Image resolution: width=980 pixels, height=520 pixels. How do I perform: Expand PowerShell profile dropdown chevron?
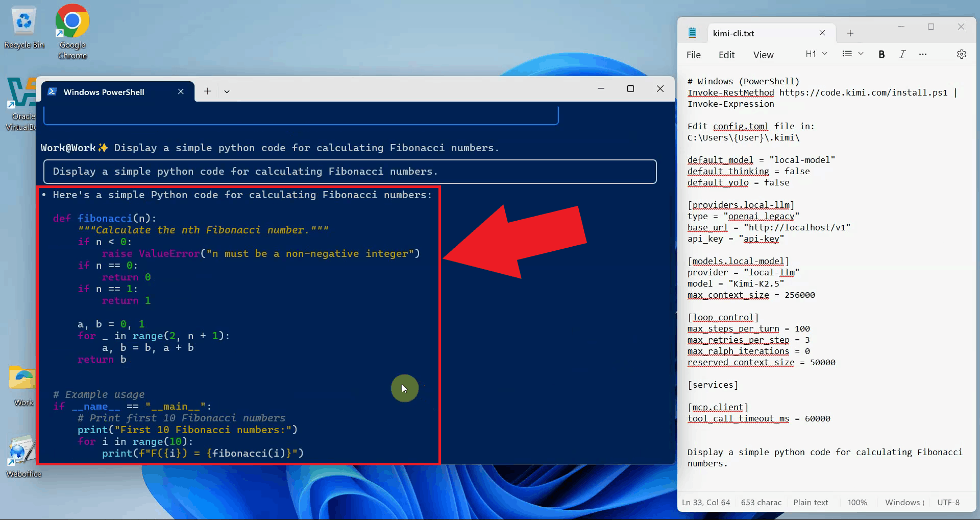[227, 91]
